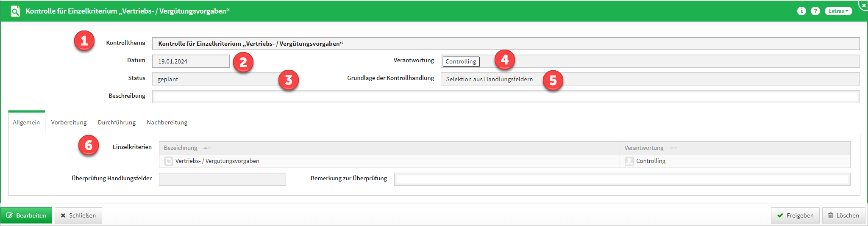The width and height of the screenshot is (868, 226).
Task: Switch to the Durchführung tab
Action: (117, 122)
